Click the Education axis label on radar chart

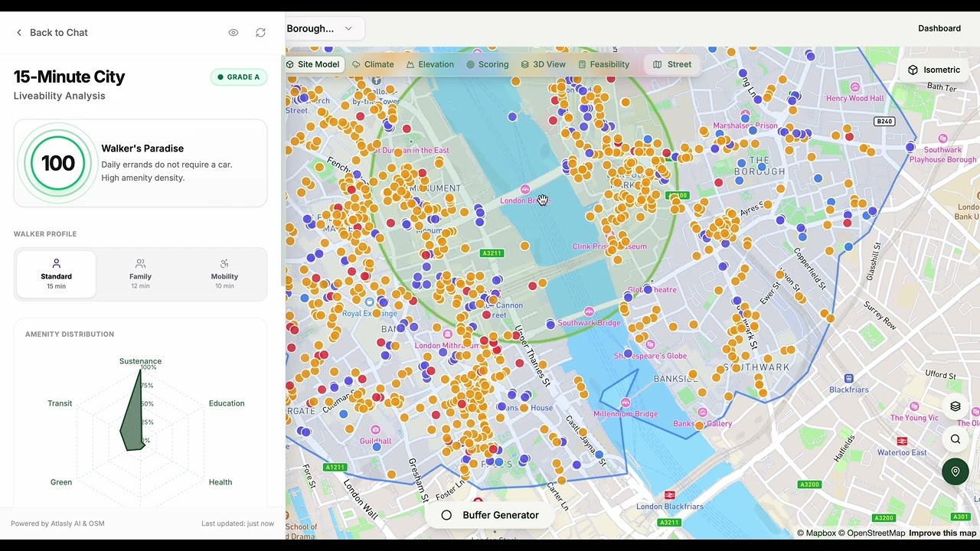pyautogui.click(x=227, y=403)
